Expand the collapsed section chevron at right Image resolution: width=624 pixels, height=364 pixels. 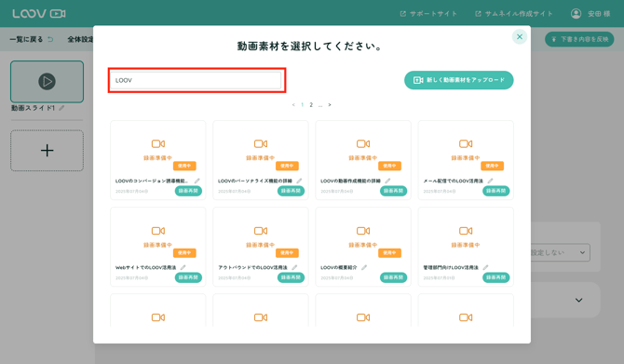tap(579, 300)
